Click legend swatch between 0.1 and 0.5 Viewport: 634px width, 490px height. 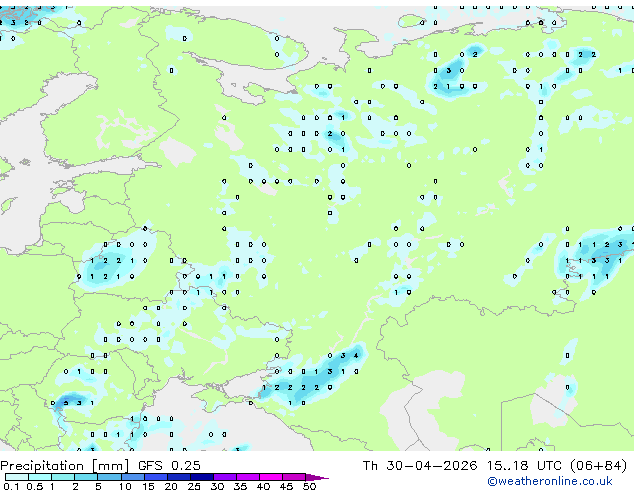(x=17, y=477)
